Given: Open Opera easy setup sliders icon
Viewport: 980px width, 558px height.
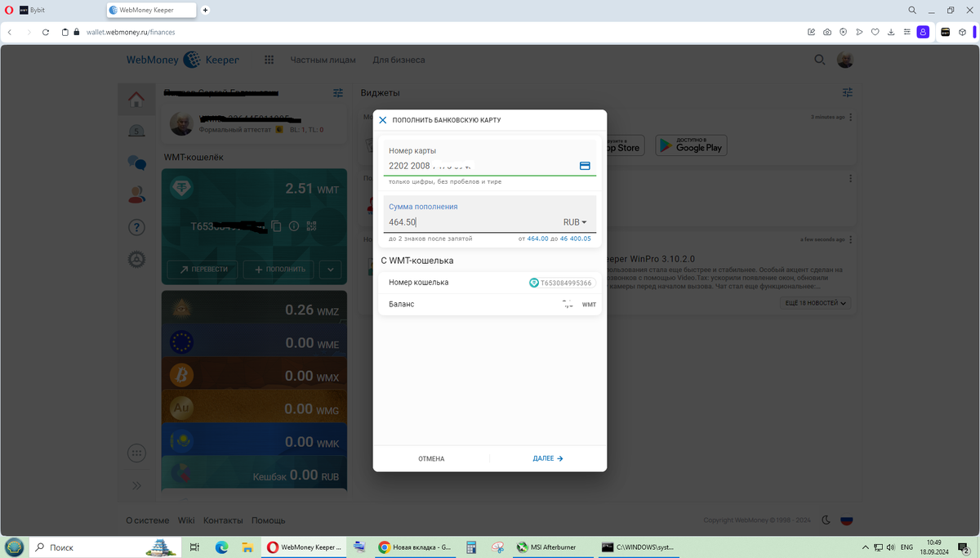Looking at the screenshot, I should tap(906, 32).
